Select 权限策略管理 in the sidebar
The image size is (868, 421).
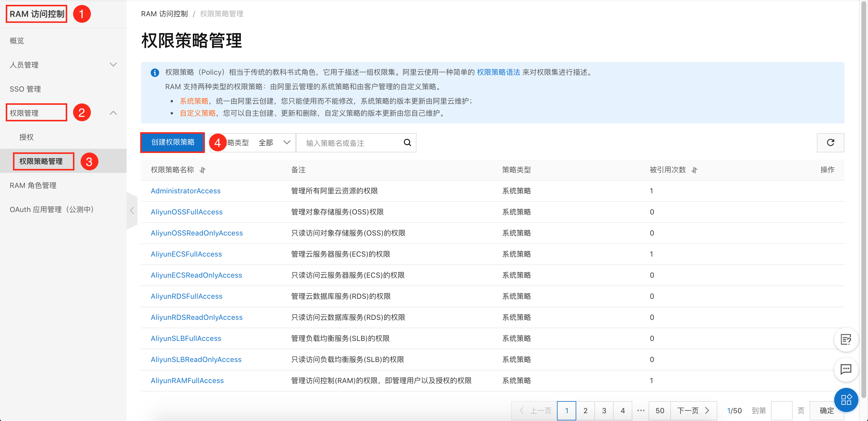pyautogui.click(x=41, y=161)
